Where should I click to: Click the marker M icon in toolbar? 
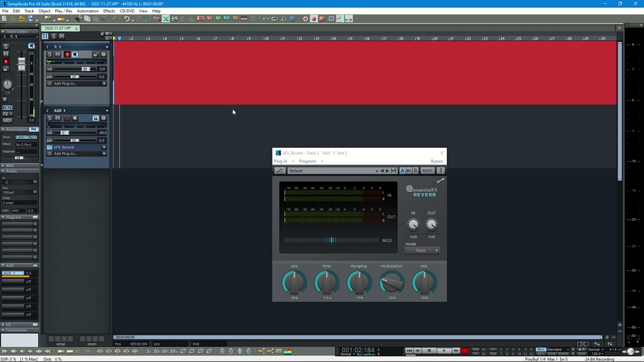pos(201,19)
